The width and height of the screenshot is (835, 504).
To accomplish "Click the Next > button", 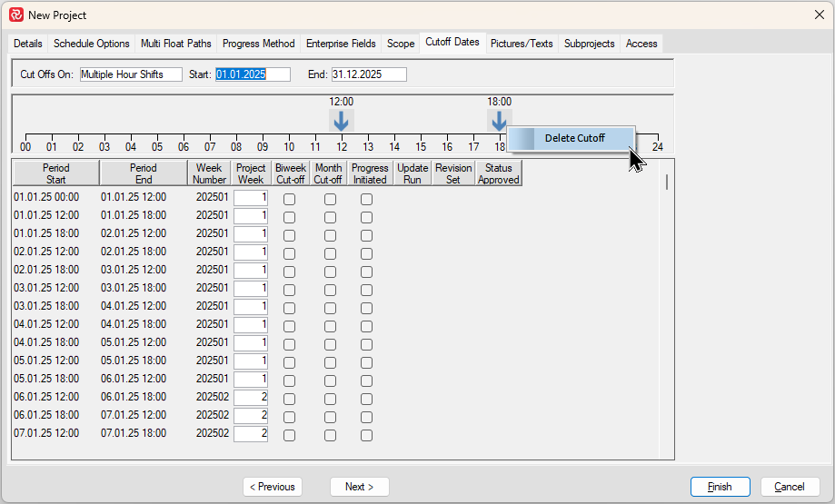I will [x=359, y=487].
